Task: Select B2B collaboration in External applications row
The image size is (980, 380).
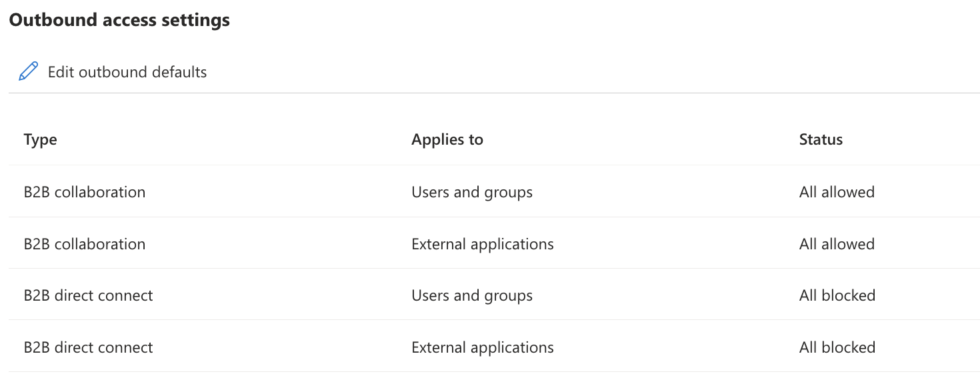Action: tap(85, 244)
